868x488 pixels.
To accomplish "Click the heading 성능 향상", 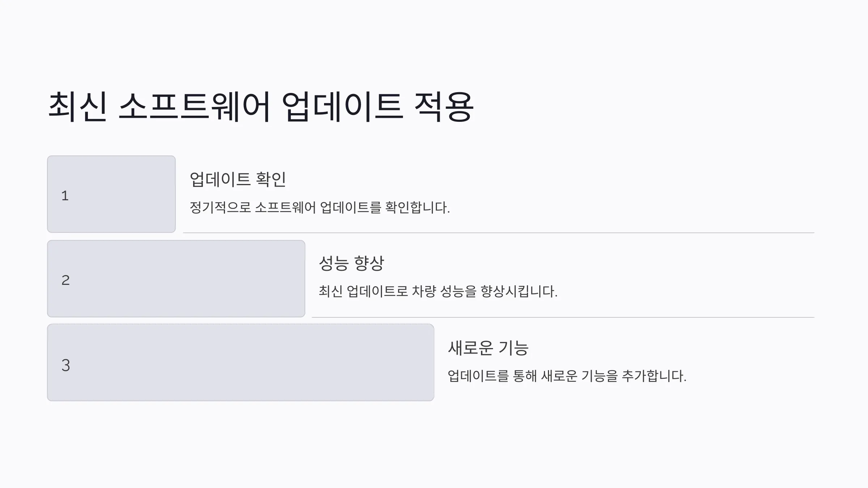I will coord(351,263).
